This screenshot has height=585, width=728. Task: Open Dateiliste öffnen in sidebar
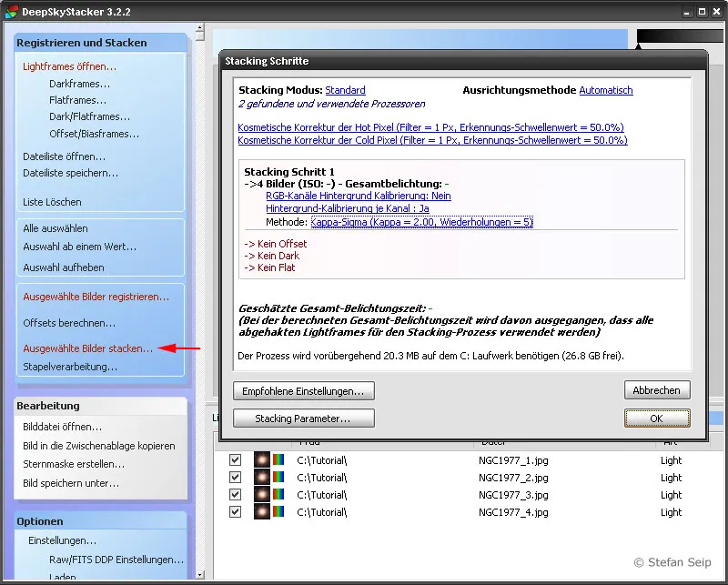click(x=64, y=156)
